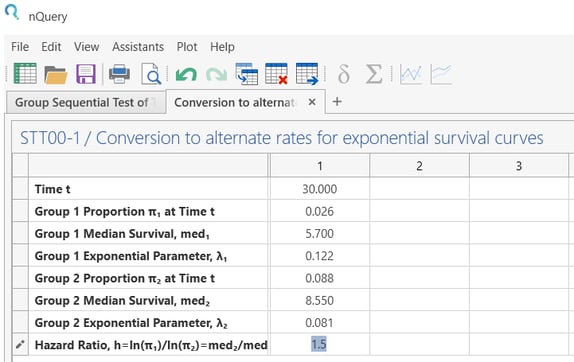The height and width of the screenshot is (362, 574).
Task: Redo with the faded right arrow
Action: click(x=216, y=74)
